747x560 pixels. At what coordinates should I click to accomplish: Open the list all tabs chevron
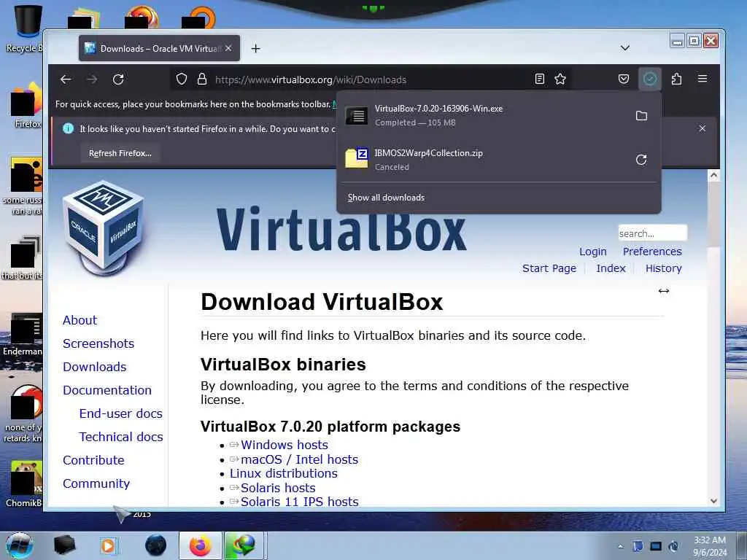click(x=625, y=48)
